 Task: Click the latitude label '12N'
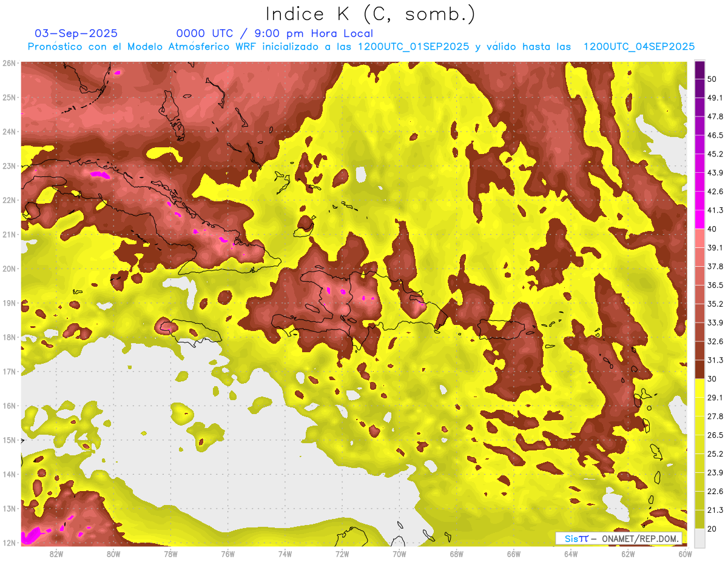pyautogui.click(x=9, y=543)
